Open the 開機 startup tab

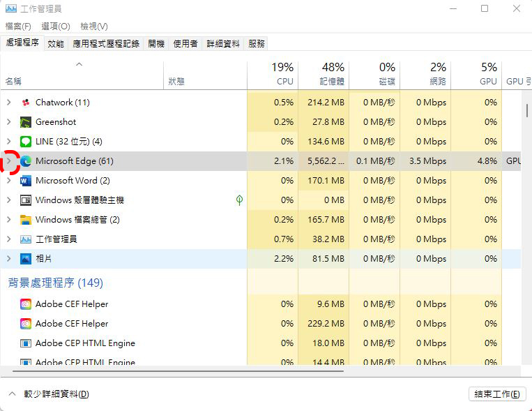[156, 43]
